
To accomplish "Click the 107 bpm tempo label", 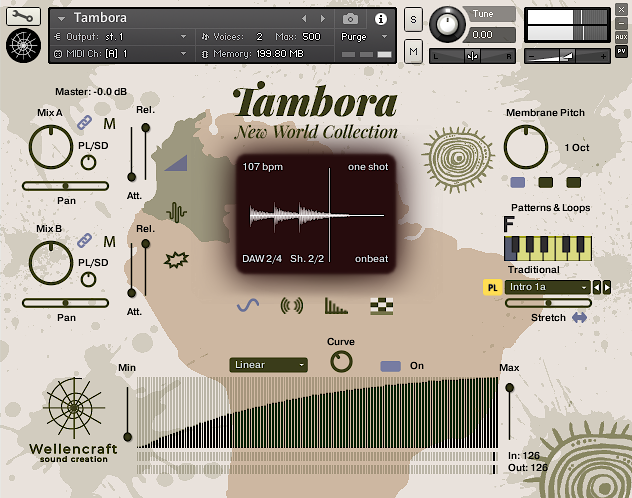I will [x=262, y=167].
